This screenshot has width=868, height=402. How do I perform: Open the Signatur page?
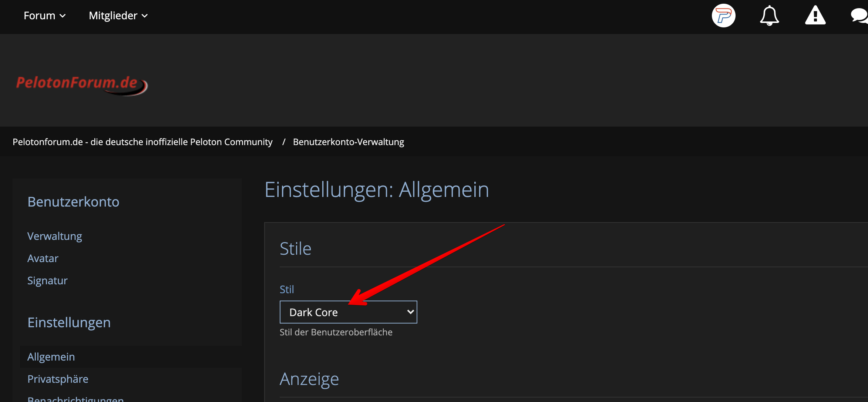[47, 281]
